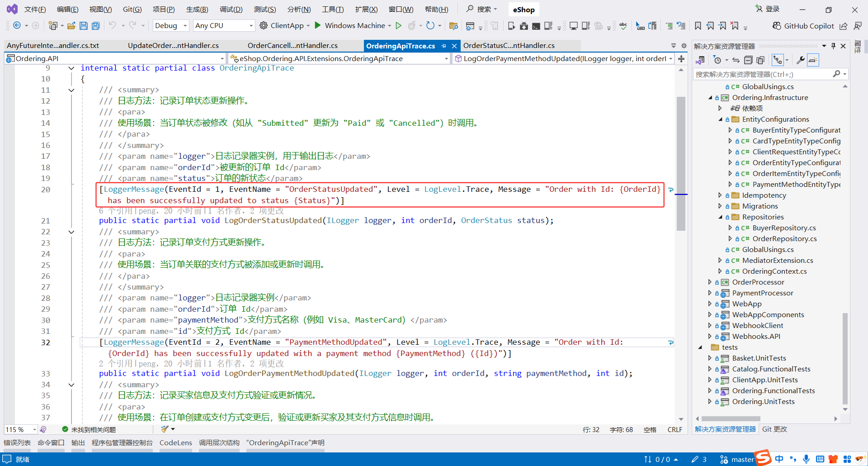Collapse all in Solution Explorer toolbar
Viewport: 868px width, 466px height.
pos(748,60)
